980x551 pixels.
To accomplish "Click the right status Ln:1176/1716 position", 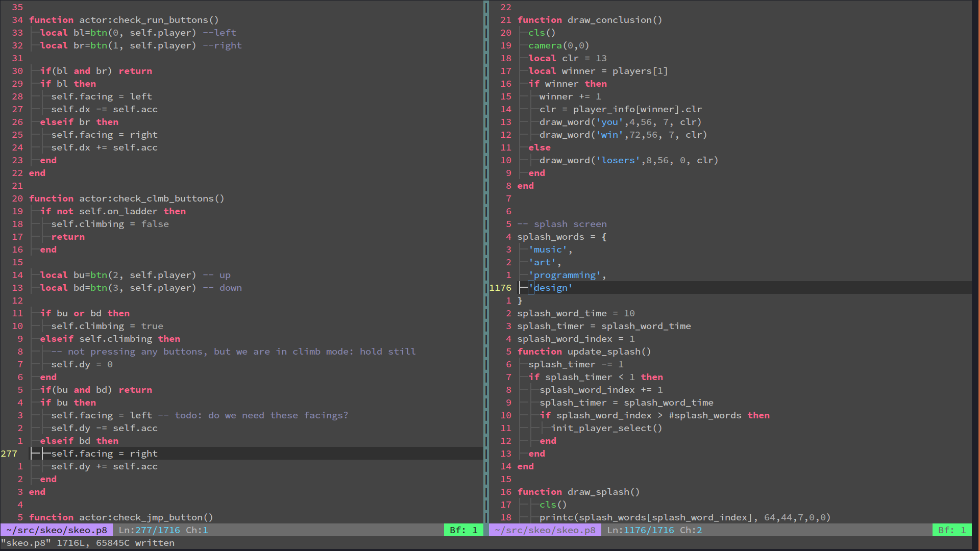I will coord(640,530).
